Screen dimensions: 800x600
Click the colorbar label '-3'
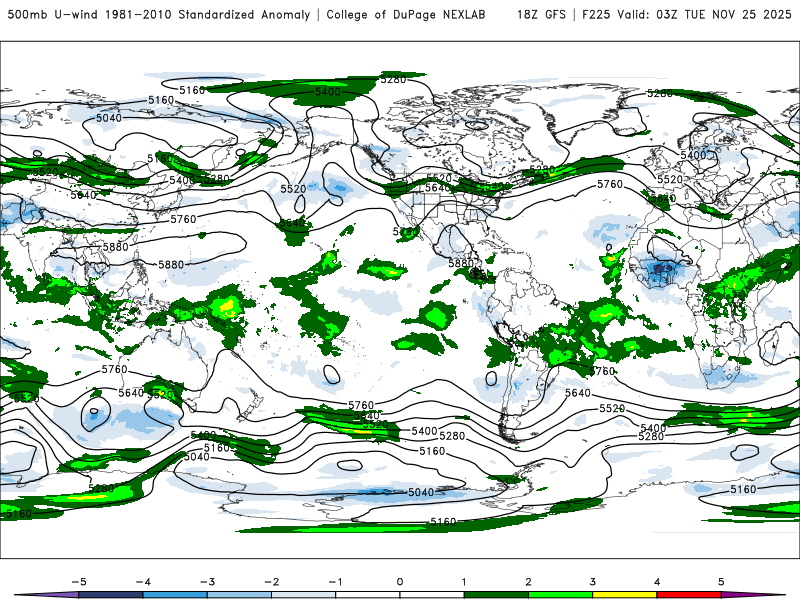click(207, 582)
